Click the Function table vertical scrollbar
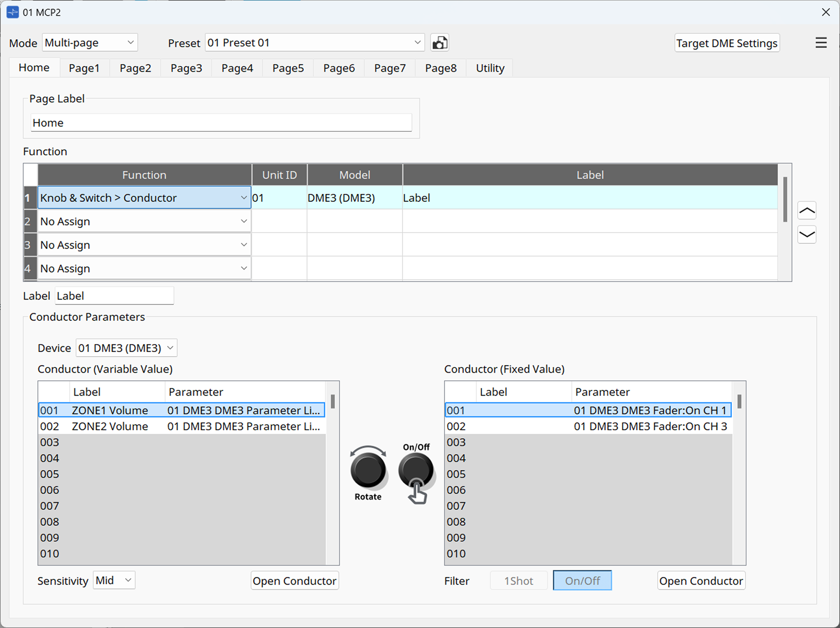Viewport: 840px width, 628px height. [785, 199]
